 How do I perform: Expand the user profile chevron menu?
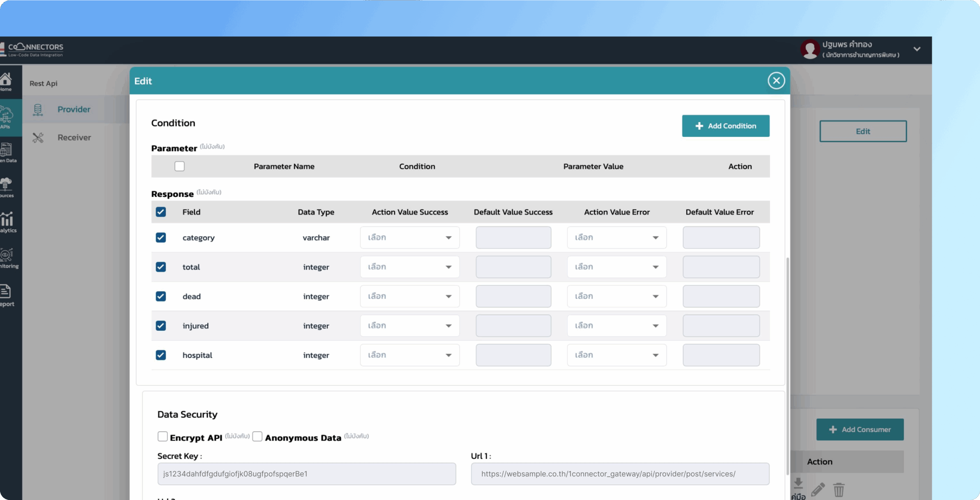point(917,49)
